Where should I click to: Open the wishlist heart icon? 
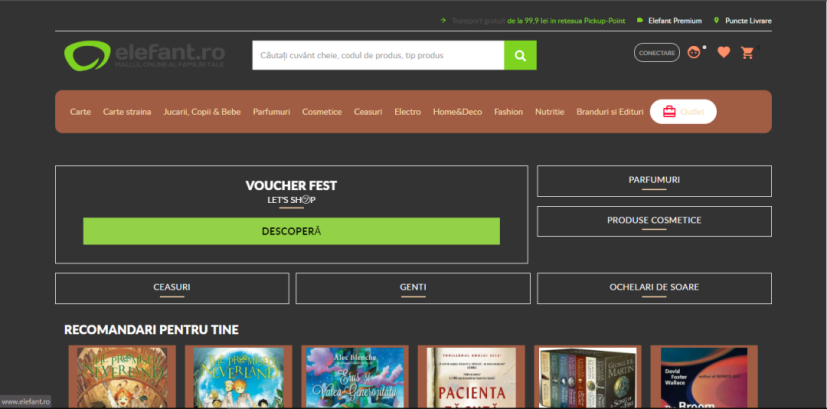pos(724,52)
